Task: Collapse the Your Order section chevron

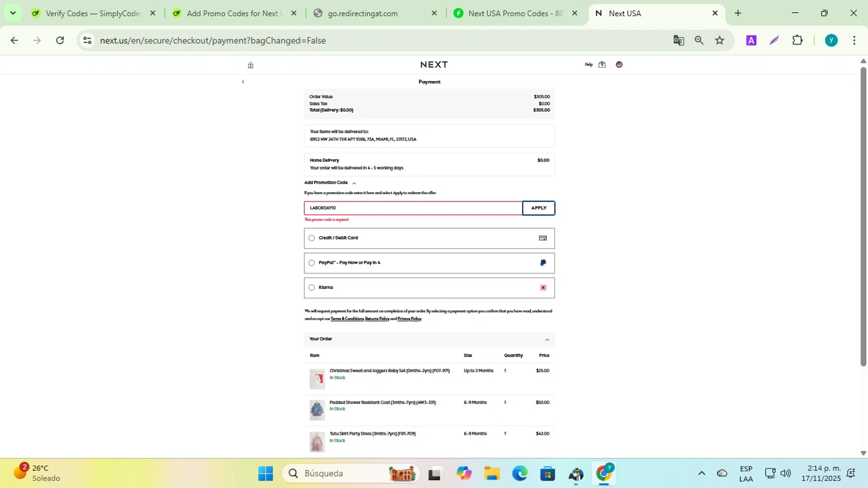Action: 547,340
